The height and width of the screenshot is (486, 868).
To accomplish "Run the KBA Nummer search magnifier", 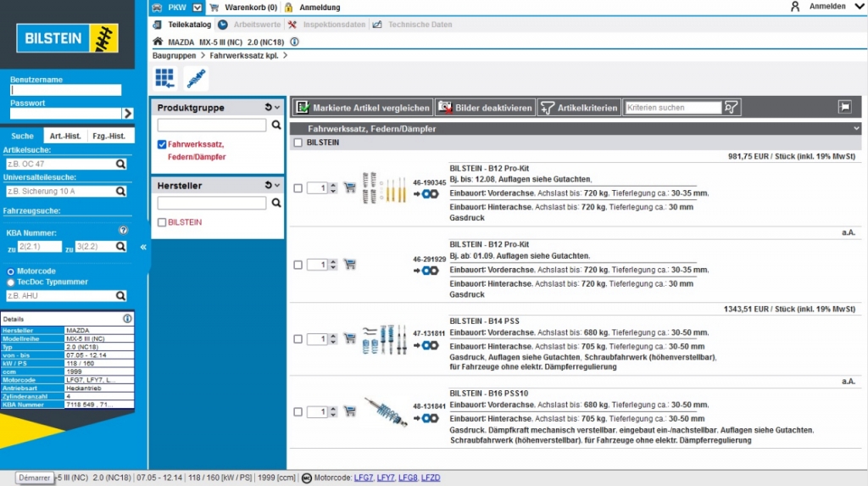I will pos(120,247).
